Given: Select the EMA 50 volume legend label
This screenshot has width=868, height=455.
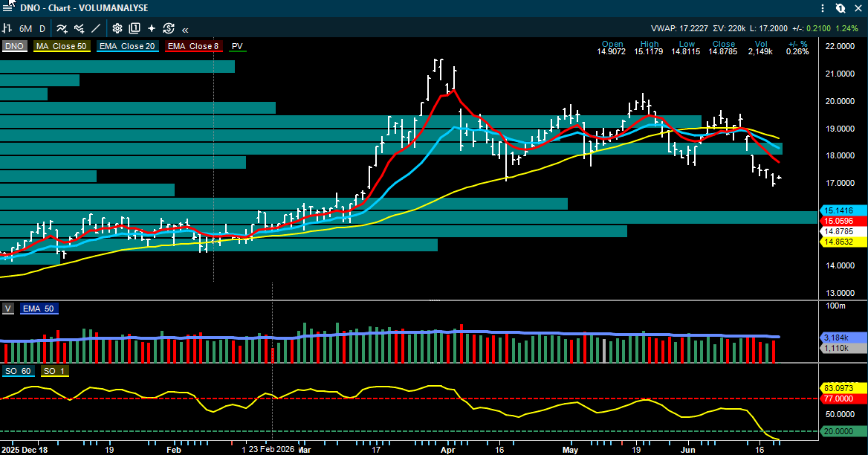Looking at the screenshot, I should tap(39, 309).
